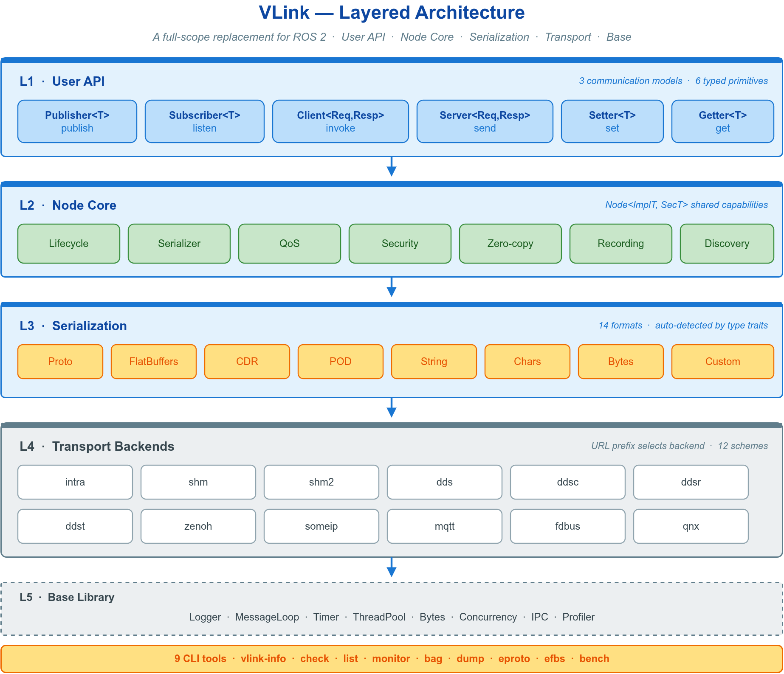
Task: Click the QoS capability box
Action: [290, 244]
